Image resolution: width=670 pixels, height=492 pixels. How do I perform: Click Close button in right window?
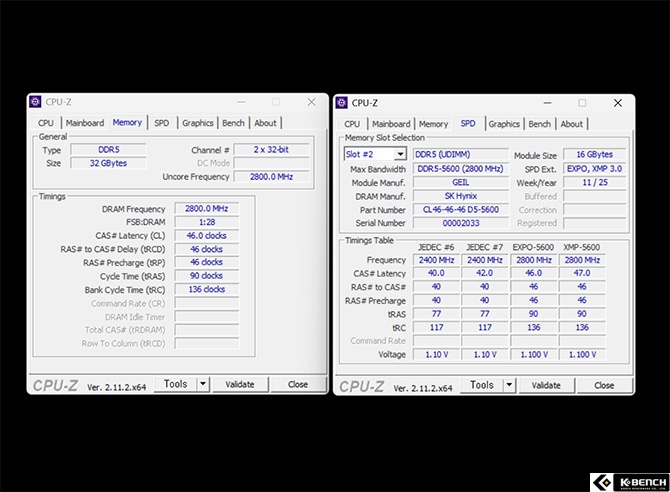click(x=604, y=385)
